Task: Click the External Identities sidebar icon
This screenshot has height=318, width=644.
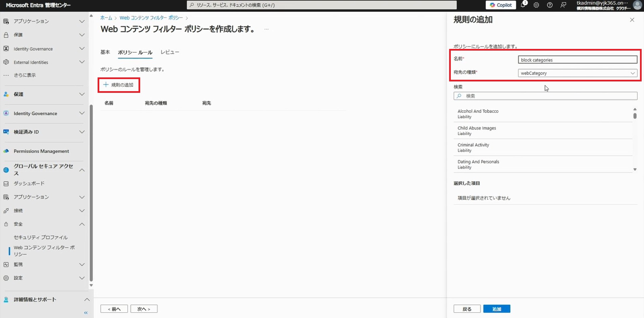Action: pyautogui.click(x=6, y=62)
